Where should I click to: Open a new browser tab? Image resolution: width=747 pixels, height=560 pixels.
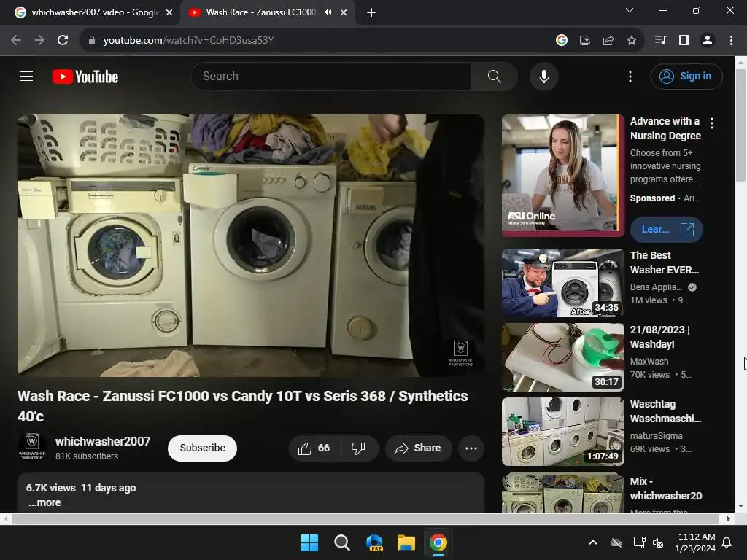point(371,12)
